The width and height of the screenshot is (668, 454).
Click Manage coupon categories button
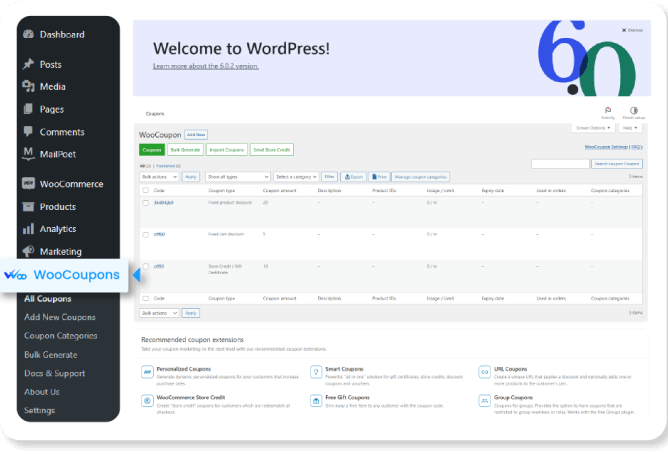coord(420,177)
